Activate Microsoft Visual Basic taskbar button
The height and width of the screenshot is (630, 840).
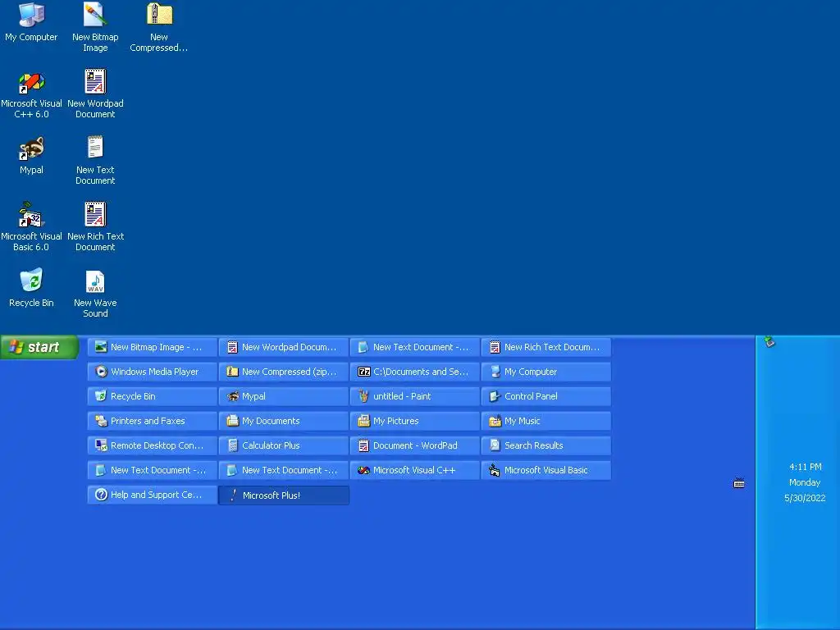[546, 470]
